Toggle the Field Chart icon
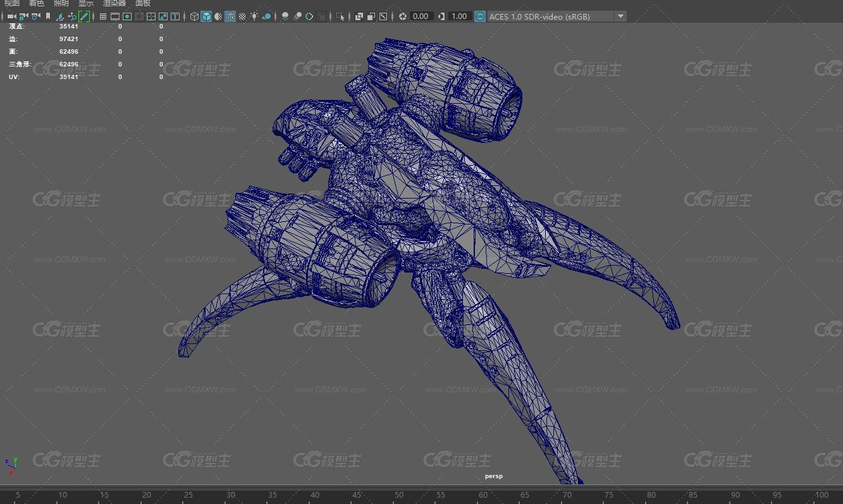Screen dimensions: 843x504 tap(151, 16)
